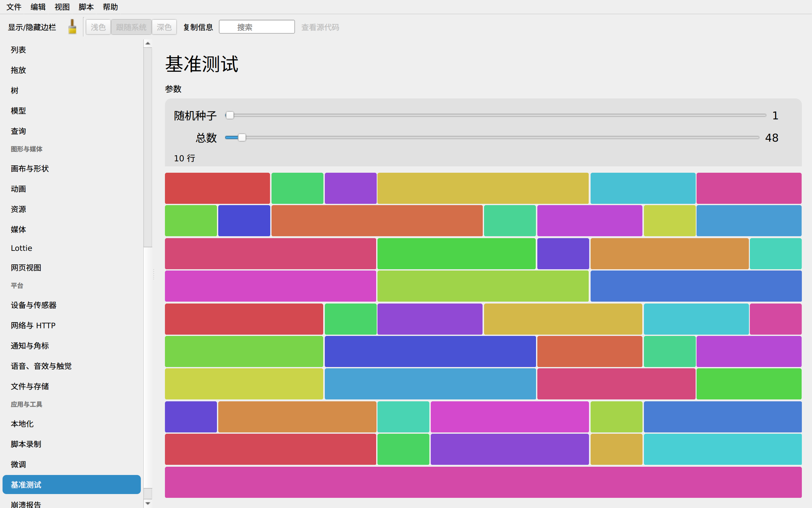The width and height of the screenshot is (812, 508).
Task: Click the 随机种子 slider handle
Action: (230, 115)
